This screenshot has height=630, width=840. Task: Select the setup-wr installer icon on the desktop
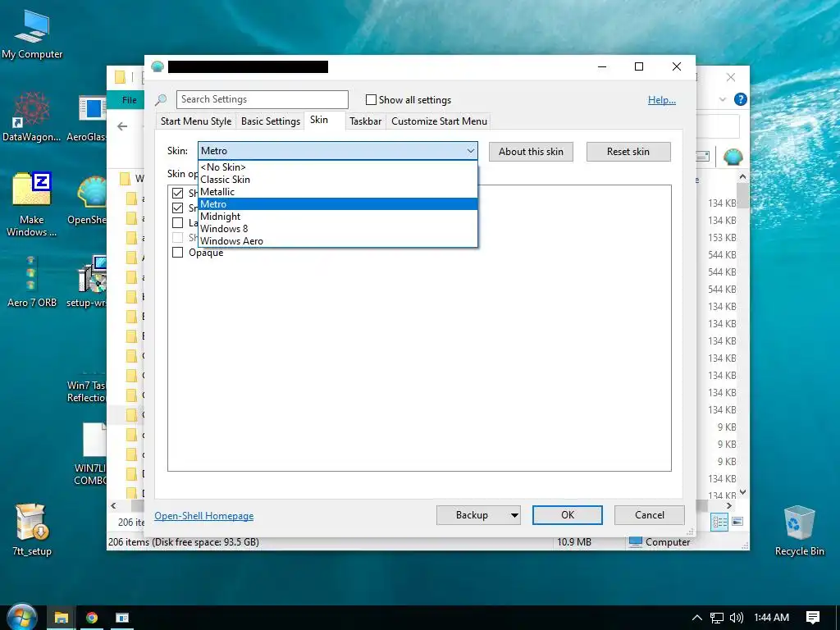point(87,281)
